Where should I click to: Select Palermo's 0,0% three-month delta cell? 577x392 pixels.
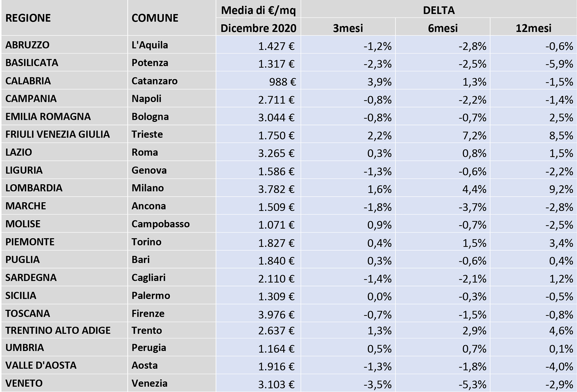tap(379, 297)
